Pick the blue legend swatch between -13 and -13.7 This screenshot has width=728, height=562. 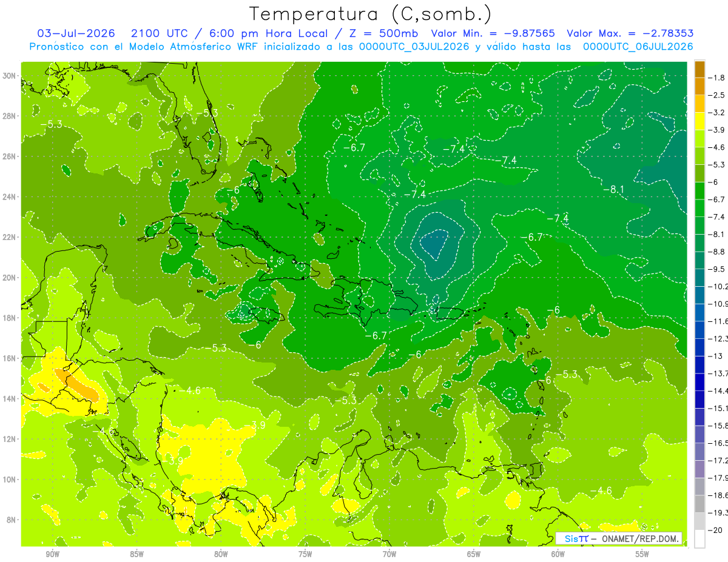tap(699, 364)
